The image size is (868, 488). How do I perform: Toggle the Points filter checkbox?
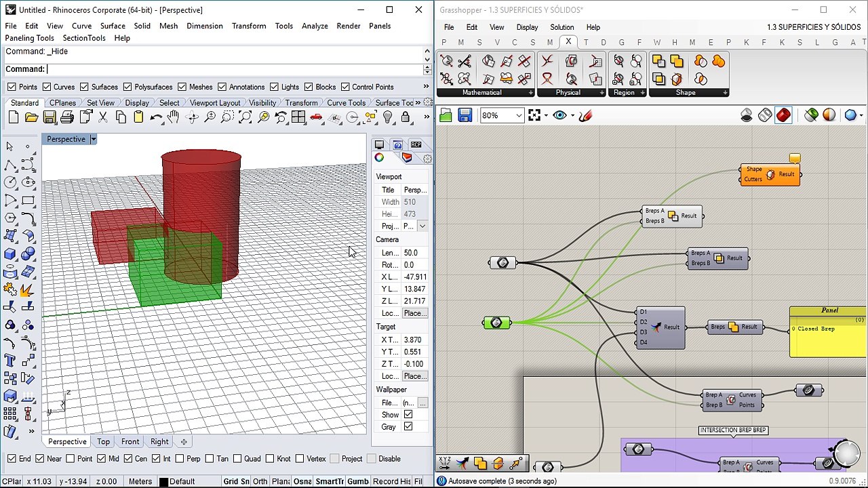(x=12, y=87)
